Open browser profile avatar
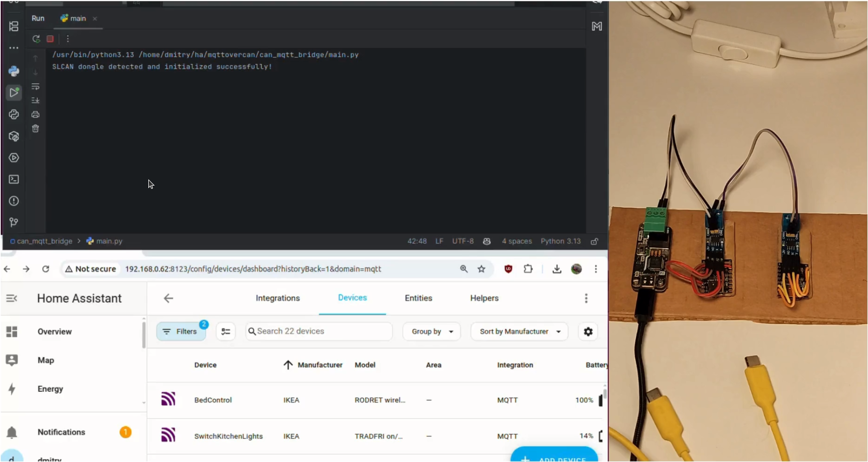The image size is (868, 462). [576, 269]
